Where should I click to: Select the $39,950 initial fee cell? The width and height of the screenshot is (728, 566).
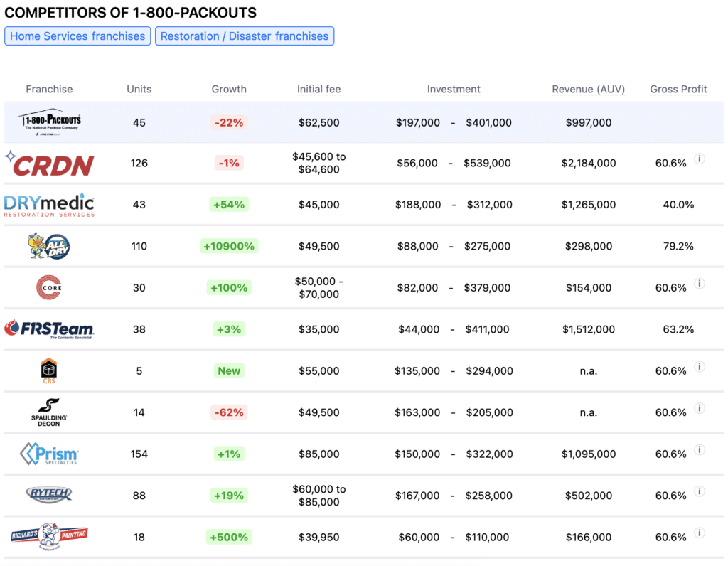319,538
